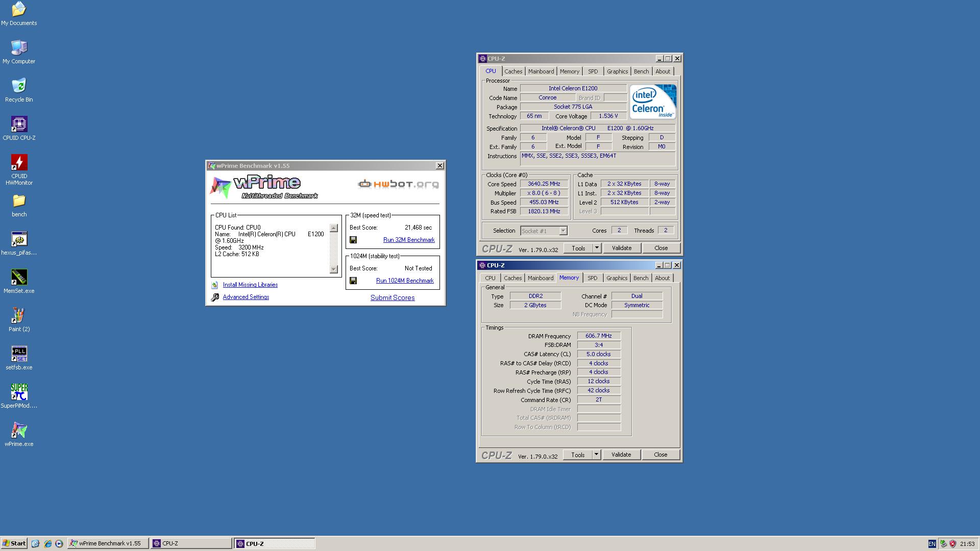This screenshot has width=980, height=551.
Task: Open Advanced Settings link in wPrime
Action: pyautogui.click(x=246, y=297)
